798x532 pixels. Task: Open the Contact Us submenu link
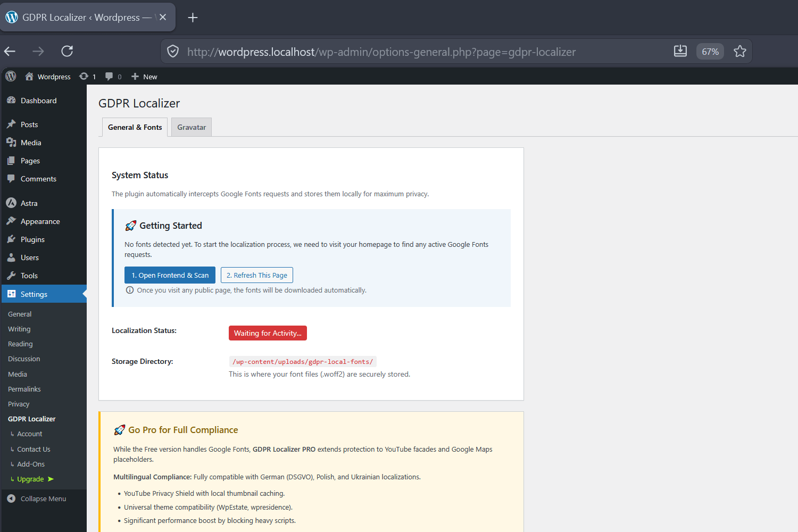pos(34,449)
